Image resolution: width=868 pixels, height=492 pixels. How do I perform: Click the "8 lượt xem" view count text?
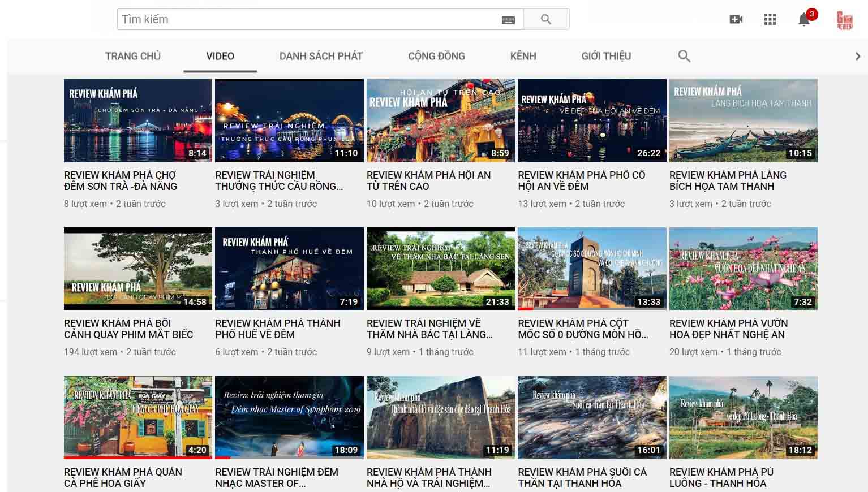[x=85, y=204]
